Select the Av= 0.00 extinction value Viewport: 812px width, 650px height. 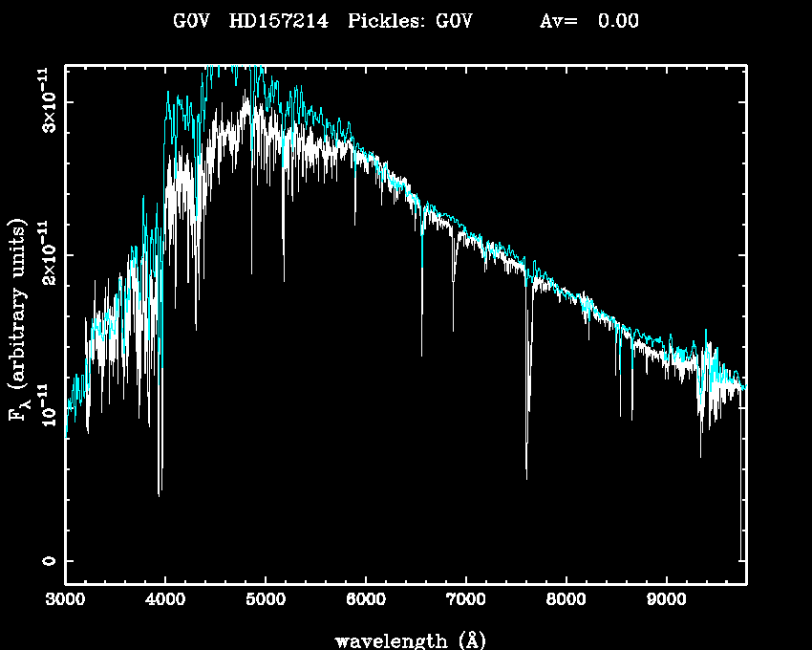(589, 21)
